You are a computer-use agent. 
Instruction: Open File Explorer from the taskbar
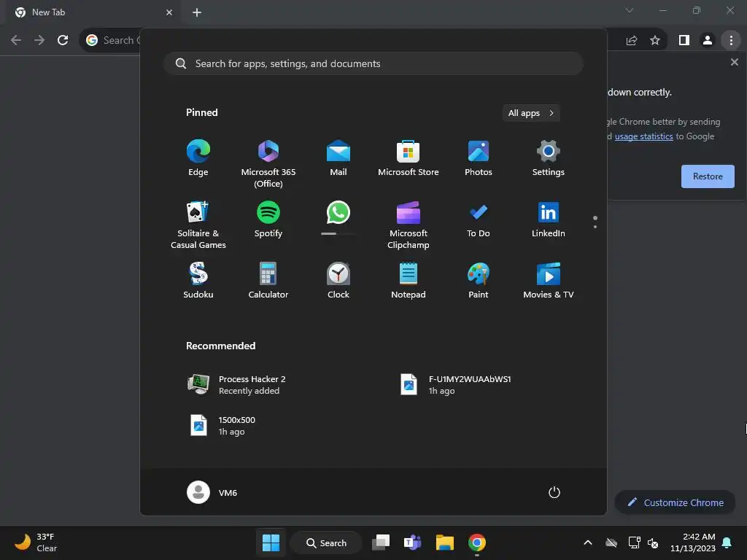point(444,542)
